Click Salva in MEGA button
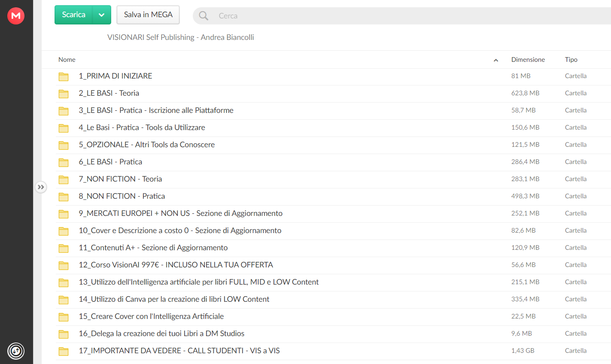Screen dimensions: 611x364 [x=148, y=15]
